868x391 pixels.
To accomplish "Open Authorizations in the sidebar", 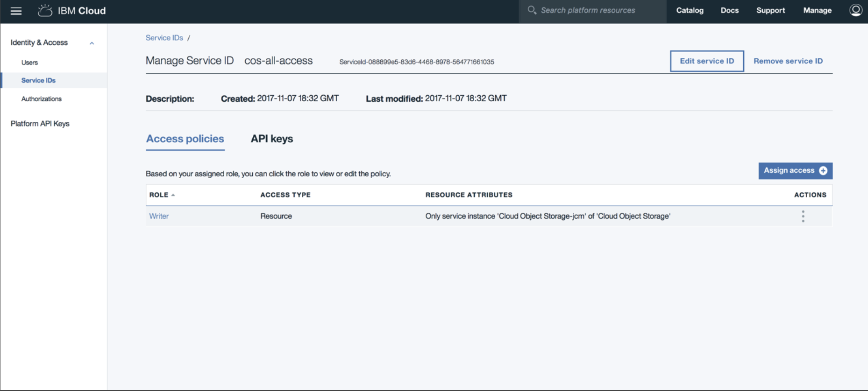I will (42, 99).
